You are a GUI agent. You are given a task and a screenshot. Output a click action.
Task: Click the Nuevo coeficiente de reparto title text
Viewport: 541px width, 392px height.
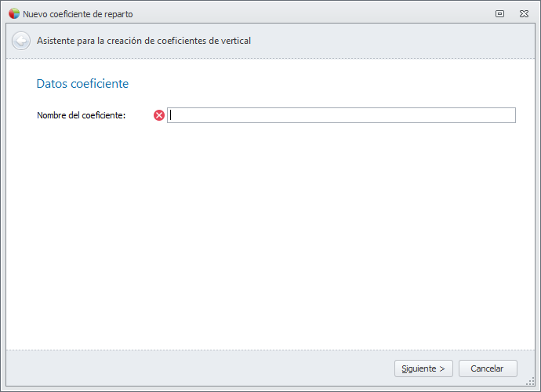[x=78, y=14]
